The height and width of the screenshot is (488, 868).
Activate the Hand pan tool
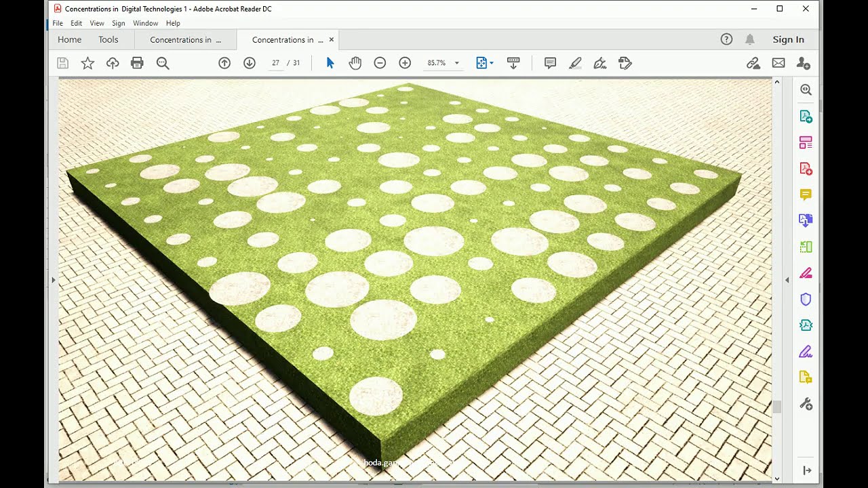pos(355,63)
